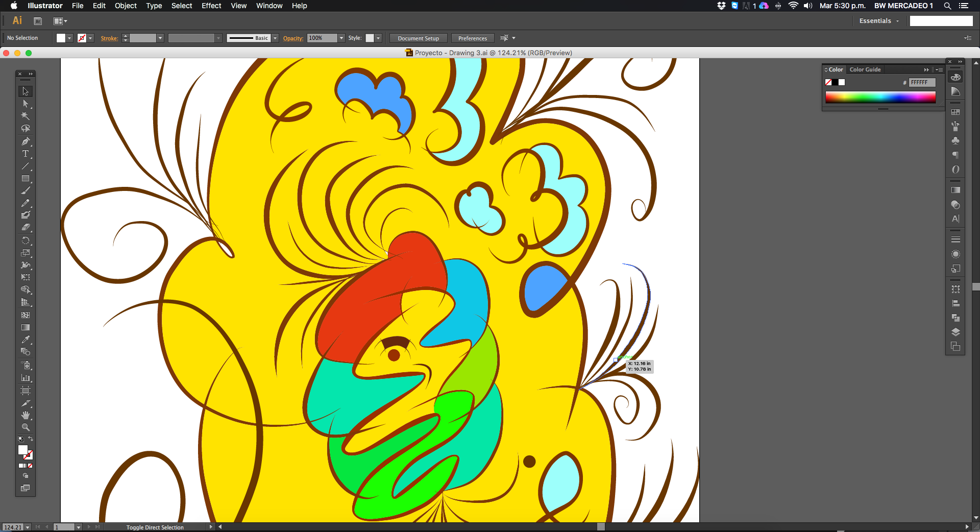Open the Basic brush definition dropdown
Screen dimensions: 980x532
[x=275, y=38]
